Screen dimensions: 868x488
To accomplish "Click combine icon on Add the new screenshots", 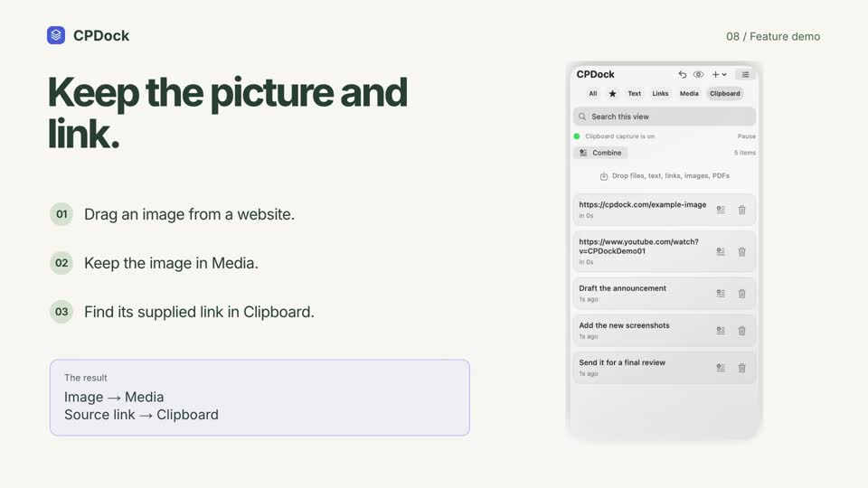I will coord(721,331).
